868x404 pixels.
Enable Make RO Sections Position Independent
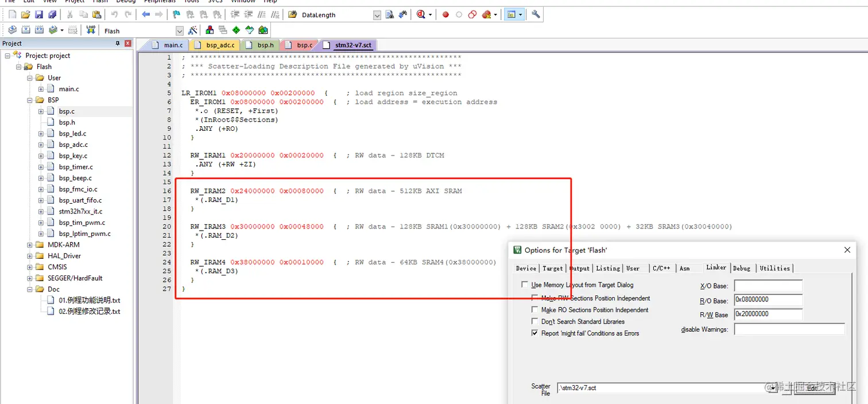tap(535, 310)
